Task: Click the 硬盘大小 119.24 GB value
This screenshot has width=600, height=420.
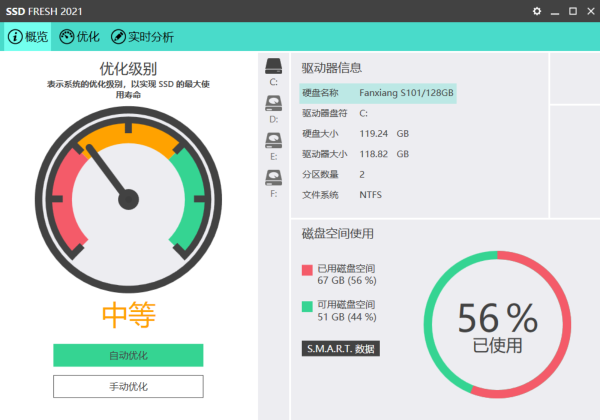Action: click(x=384, y=133)
